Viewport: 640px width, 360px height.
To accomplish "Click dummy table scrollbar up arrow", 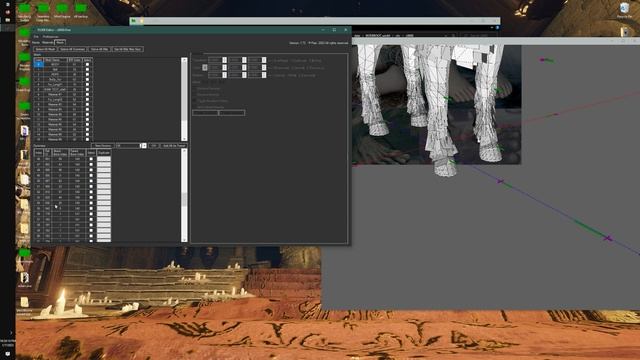I will 184,151.
